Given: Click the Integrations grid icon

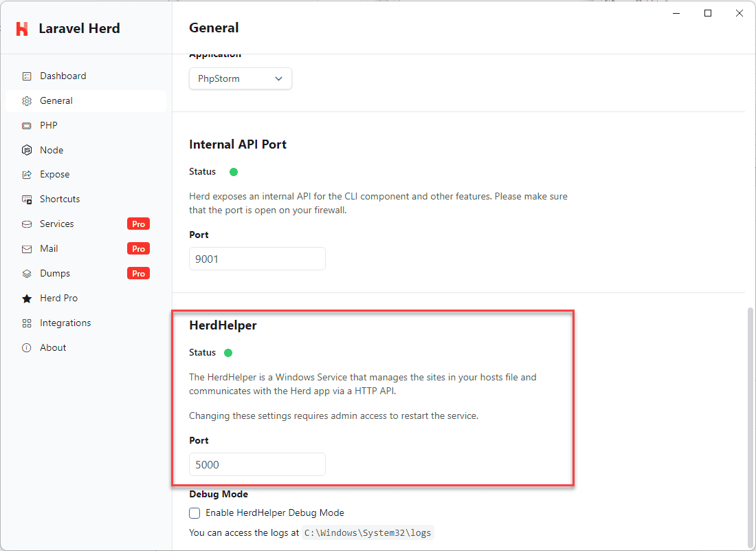Looking at the screenshot, I should click(x=27, y=323).
